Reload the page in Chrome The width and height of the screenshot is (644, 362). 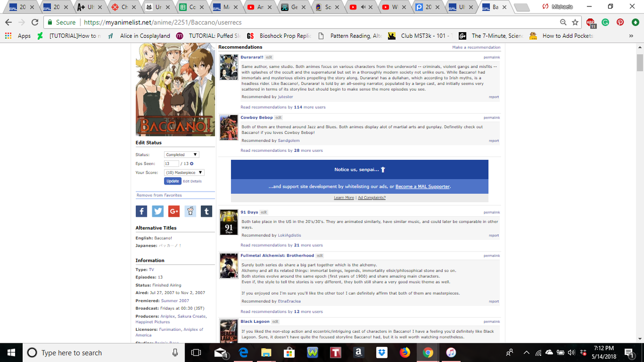pos(35,22)
